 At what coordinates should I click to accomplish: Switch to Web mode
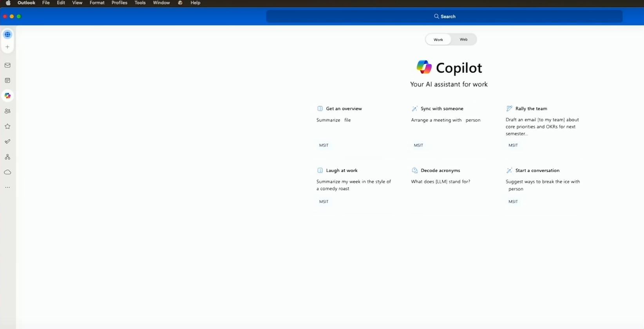point(463,40)
